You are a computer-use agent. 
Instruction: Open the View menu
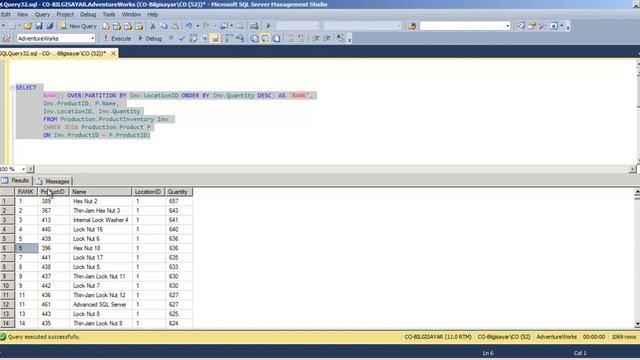[22, 14]
